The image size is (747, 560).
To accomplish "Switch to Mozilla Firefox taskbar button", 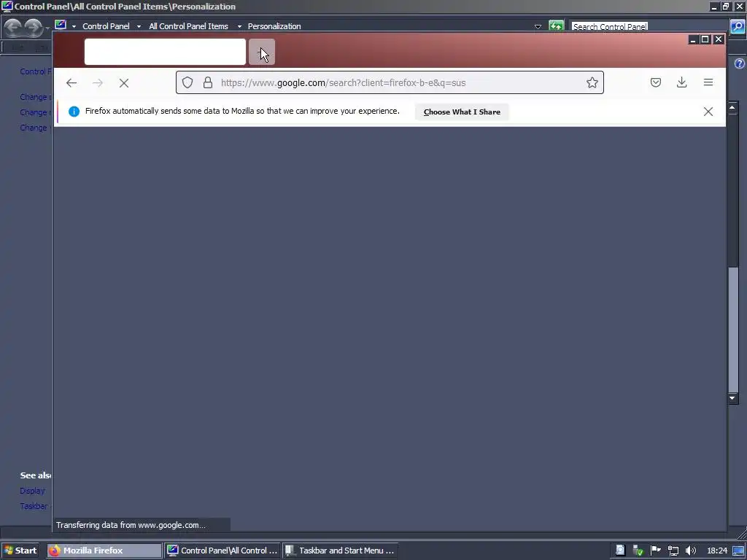I will (105, 551).
